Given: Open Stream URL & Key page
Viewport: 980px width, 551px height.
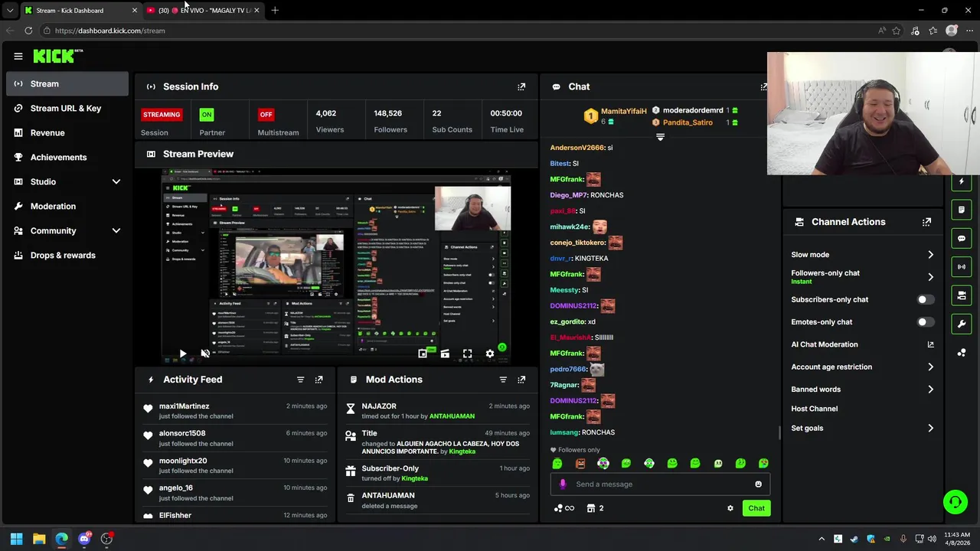Looking at the screenshot, I should tap(67, 108).
